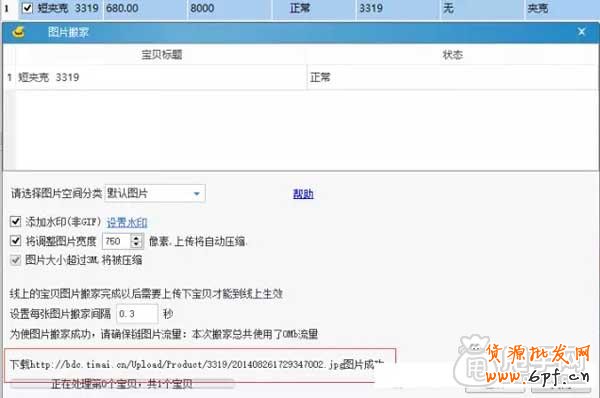Close the 图片搬家 dialog
The width and height of the screenshot is (600, 398).
click(581, 32)
